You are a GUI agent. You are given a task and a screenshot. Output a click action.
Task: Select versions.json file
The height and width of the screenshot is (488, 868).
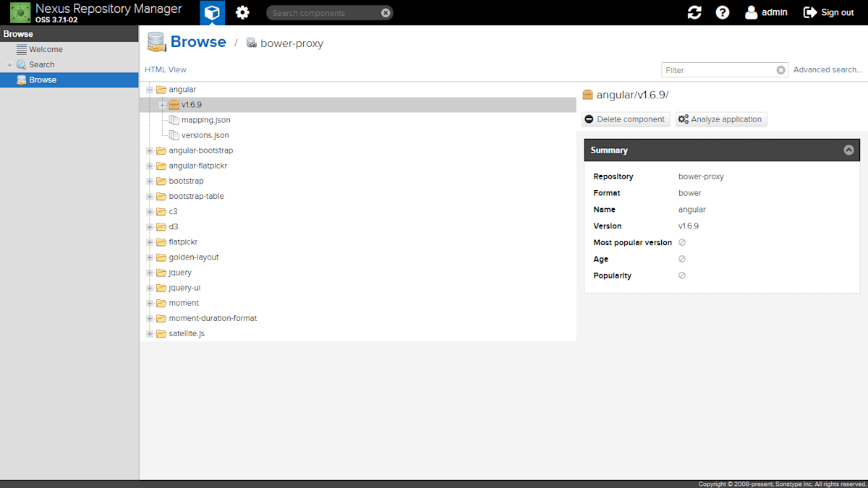pos(205,135)
